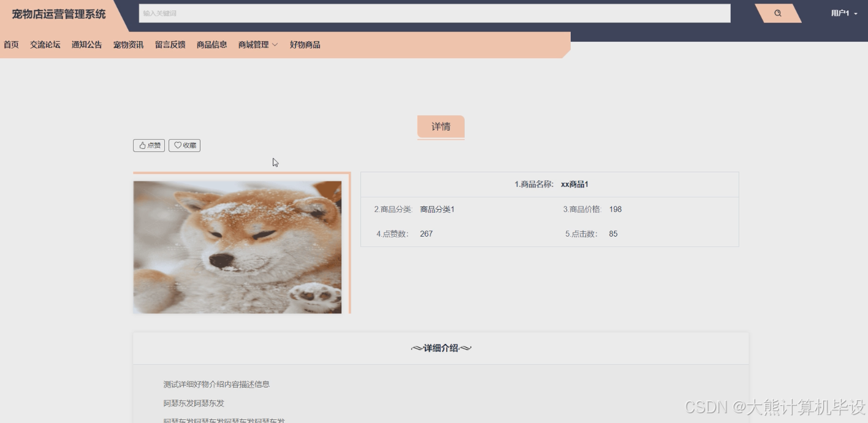Click the click count 85
The image size is (868, 423).
(614, 234)
